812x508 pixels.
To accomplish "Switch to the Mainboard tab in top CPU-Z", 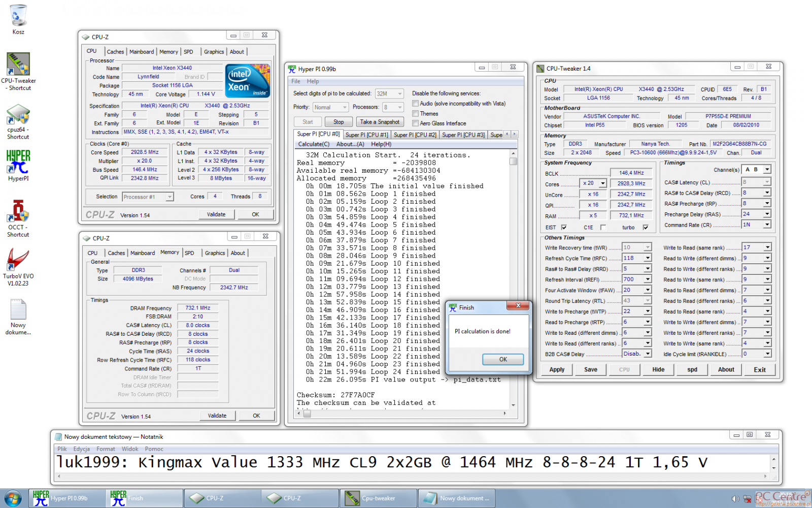I will [141, 52].
